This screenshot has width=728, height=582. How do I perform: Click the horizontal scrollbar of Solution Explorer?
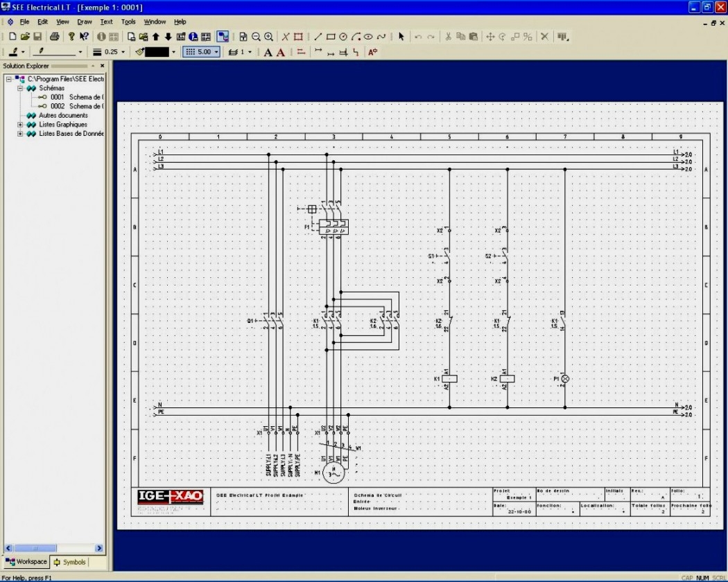tap(35, 549)
